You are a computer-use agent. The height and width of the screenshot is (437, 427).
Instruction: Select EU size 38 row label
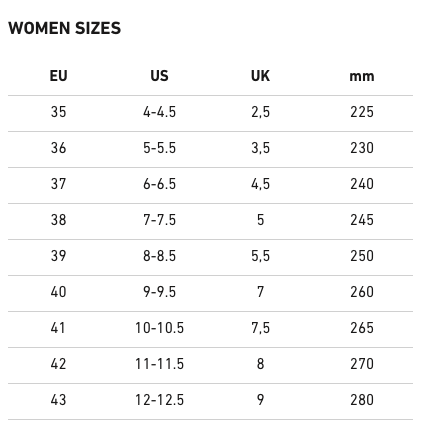tap(58, 220)
